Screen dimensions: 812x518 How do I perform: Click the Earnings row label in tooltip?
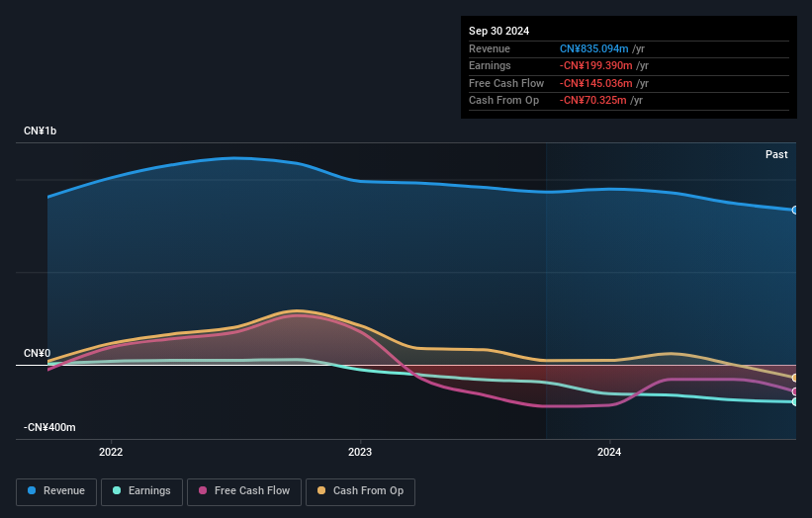click(x=490, y=65)
